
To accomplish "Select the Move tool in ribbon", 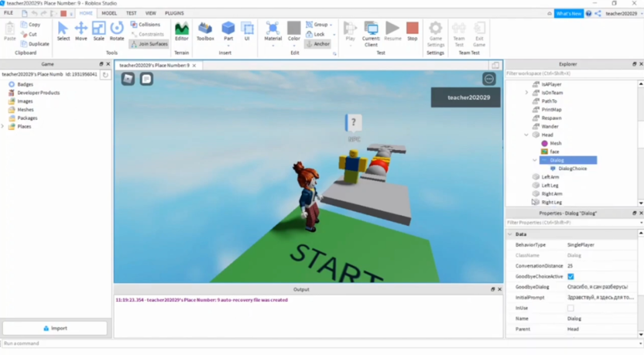I will [80, 31].
